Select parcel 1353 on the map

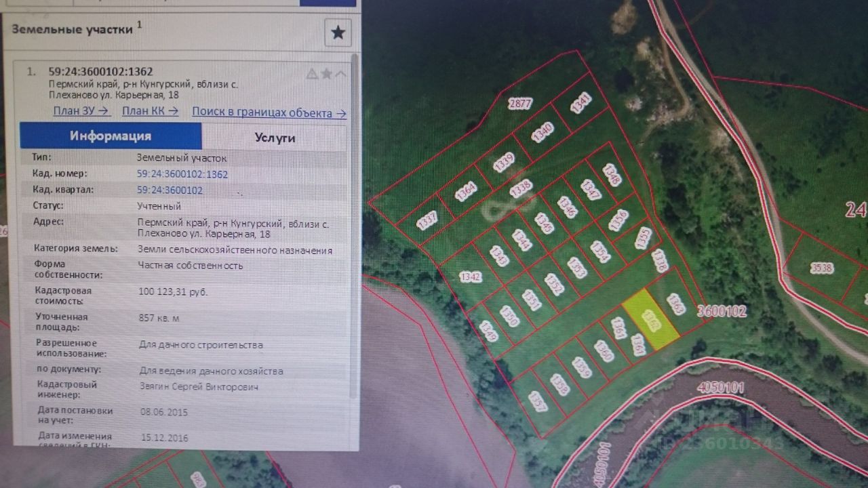point(577,268)
